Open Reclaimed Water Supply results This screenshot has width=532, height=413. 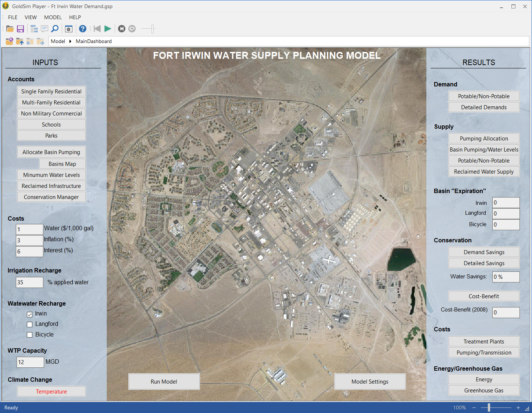click(x=484, y=171)
